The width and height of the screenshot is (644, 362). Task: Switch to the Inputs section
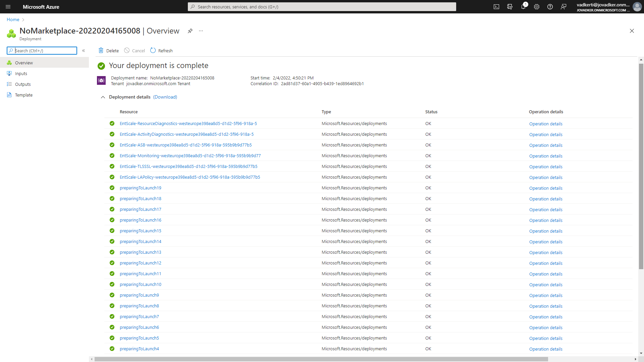[x=21, y=73]
